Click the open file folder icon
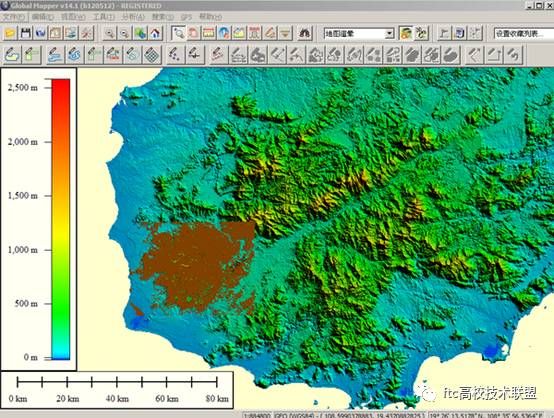 (10, 33)
